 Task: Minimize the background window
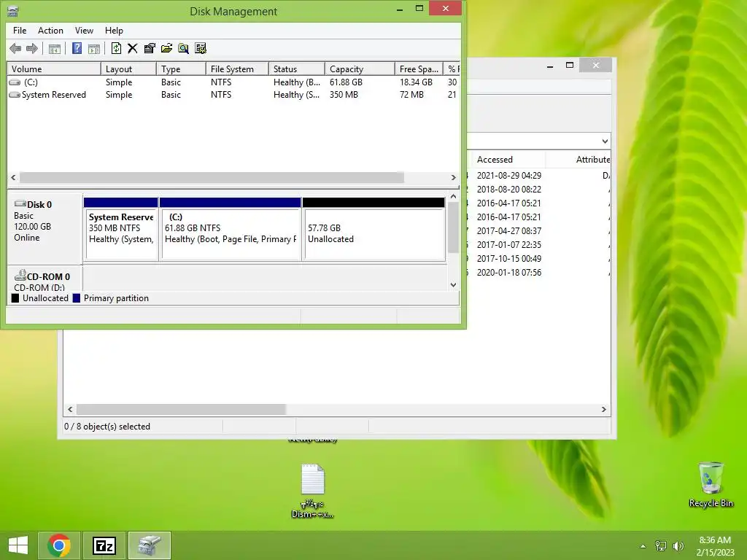pyautogui.click(x=550, y=65)
